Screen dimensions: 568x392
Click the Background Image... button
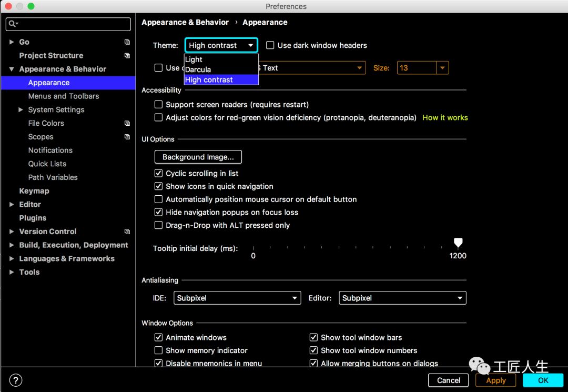(198, 157)
